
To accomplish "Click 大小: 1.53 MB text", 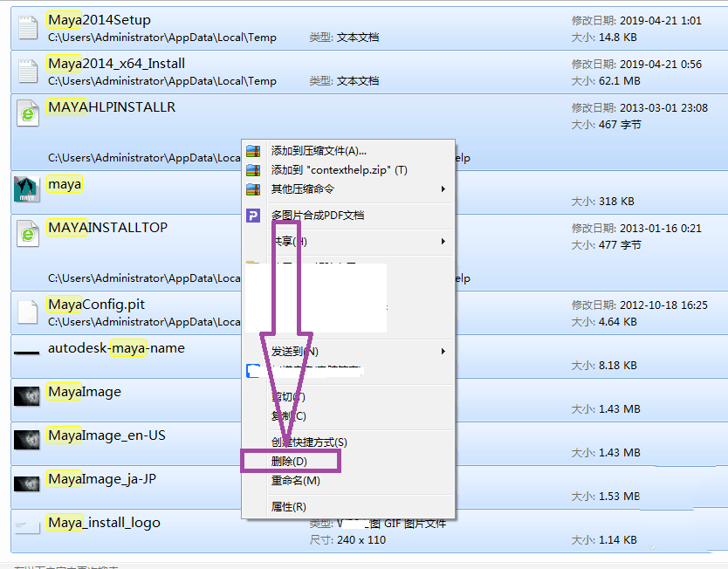I will (x=606, y=497).
